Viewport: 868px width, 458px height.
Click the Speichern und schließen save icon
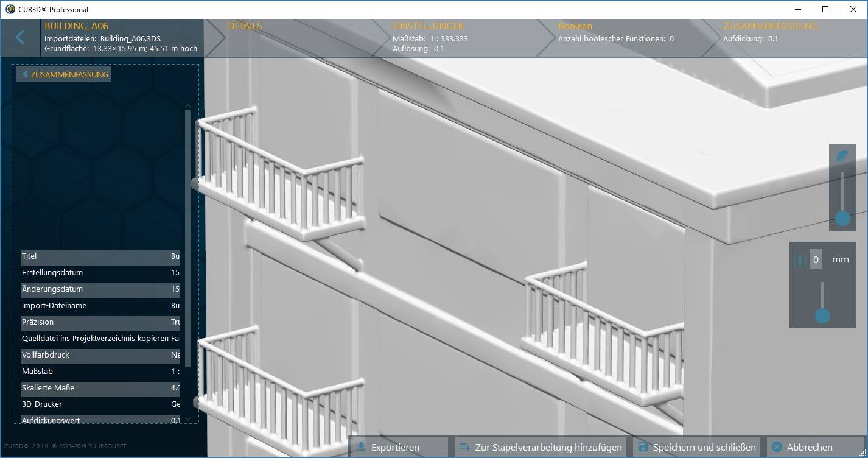coord(643,446)
